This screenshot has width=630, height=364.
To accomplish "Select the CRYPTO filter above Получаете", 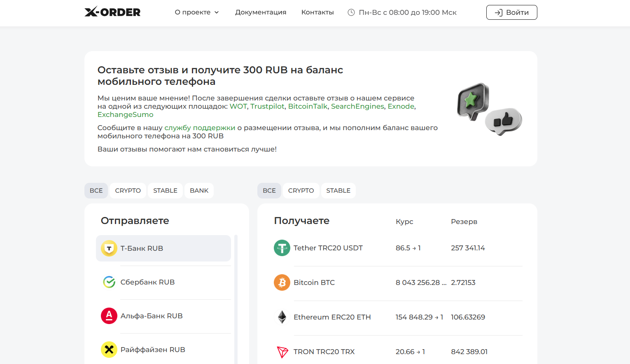I will pos(301,191).
